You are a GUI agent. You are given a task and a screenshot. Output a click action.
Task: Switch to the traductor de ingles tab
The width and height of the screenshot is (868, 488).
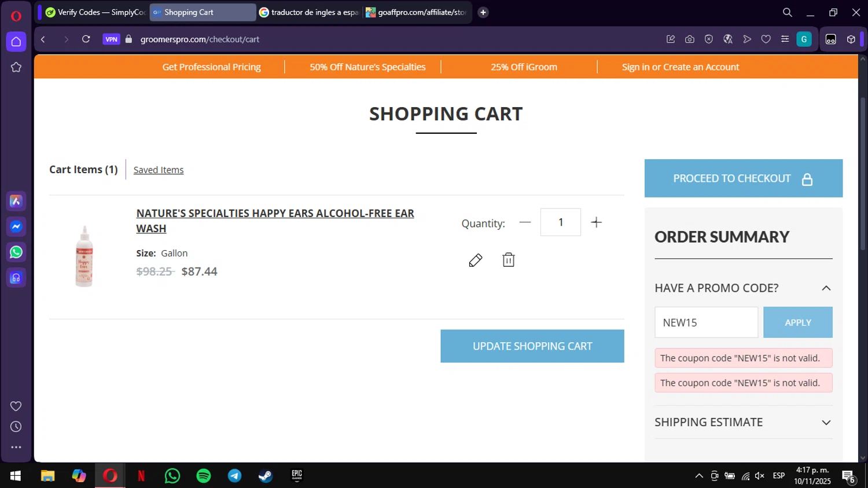click(309, 12)
